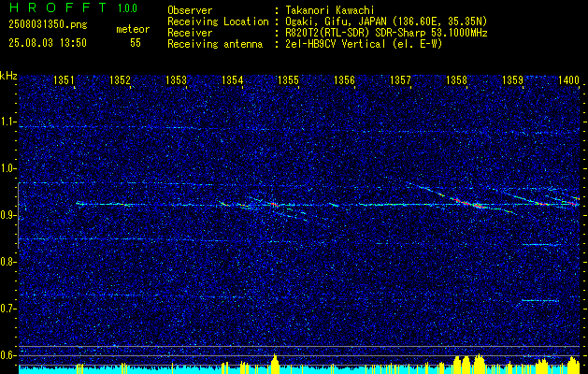Select the version number 1.0.0
The image size is (588, 374).
(x=127, y=8)
